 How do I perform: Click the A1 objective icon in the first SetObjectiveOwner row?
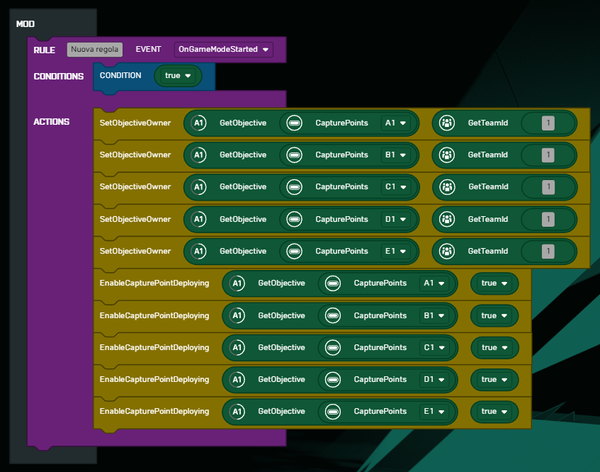[199, 123]
